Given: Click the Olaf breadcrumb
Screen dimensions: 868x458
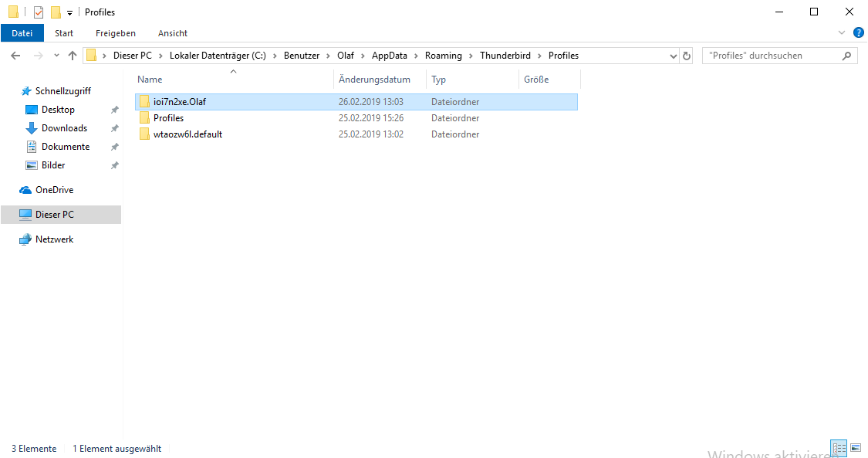Looking at the screenshot, I should pyautogui.click(x=346, y=56).
